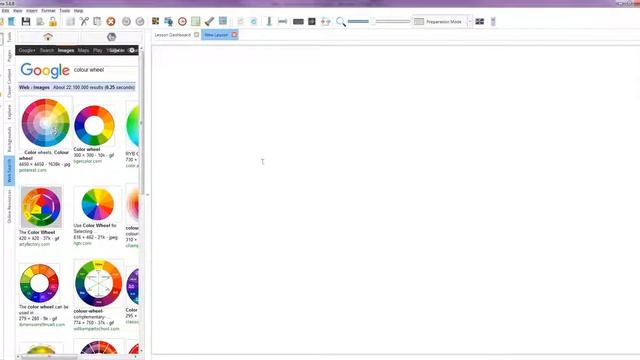
Task: Click the horizontal ruler measure icon
Action: coord(282,21)
